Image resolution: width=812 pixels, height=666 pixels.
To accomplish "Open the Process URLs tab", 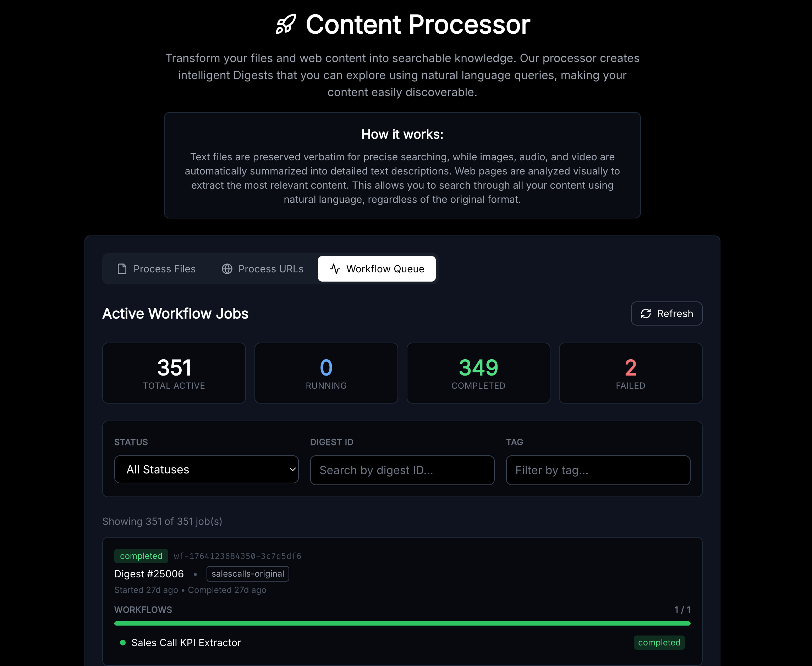I will [263, 269].
